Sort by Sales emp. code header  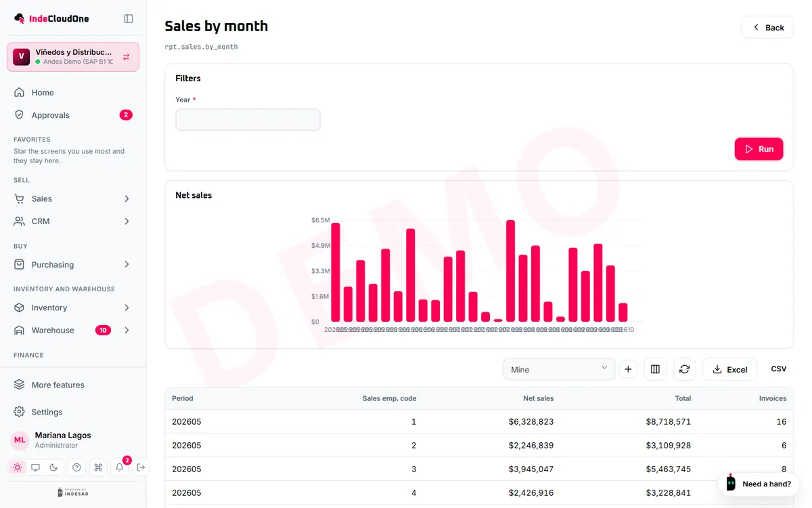[389, 398]
